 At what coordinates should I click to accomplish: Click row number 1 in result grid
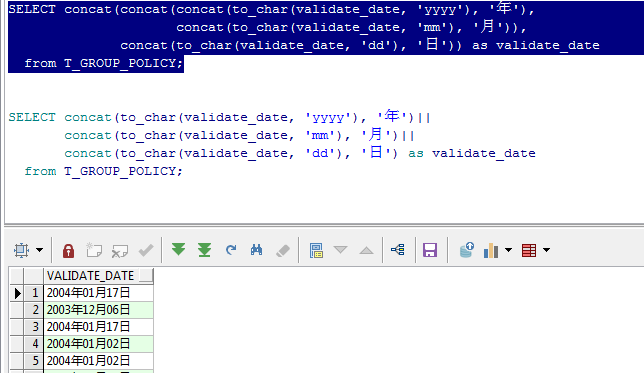pos(33,293)
